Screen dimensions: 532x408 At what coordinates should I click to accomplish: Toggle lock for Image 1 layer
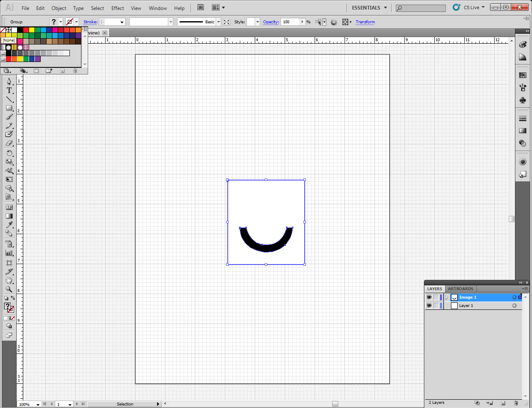[436, 297]
